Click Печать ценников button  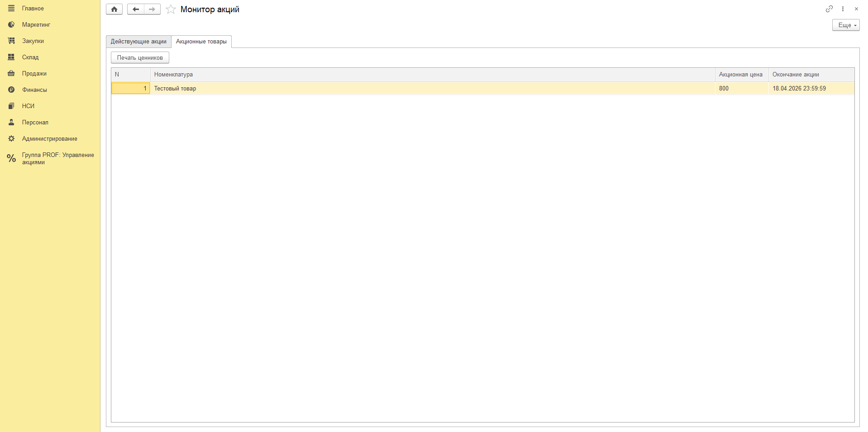click(x=140, y=58)
